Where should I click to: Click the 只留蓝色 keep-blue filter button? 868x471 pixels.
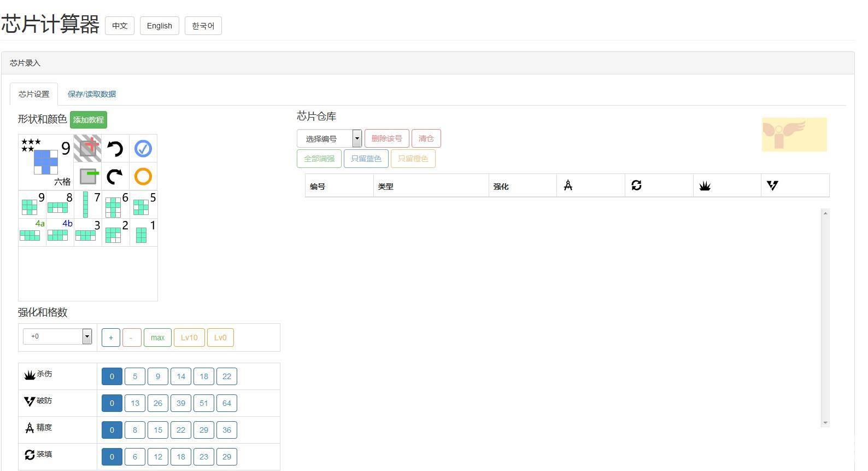click(x=366, y=159)
